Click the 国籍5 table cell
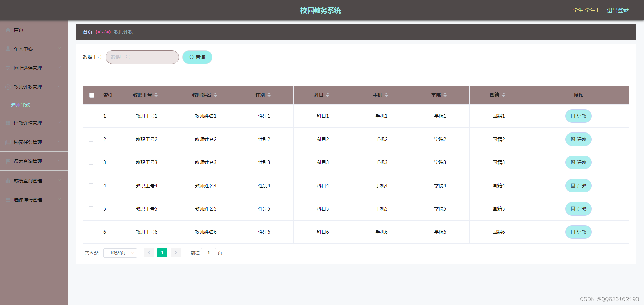 (498, 209)
